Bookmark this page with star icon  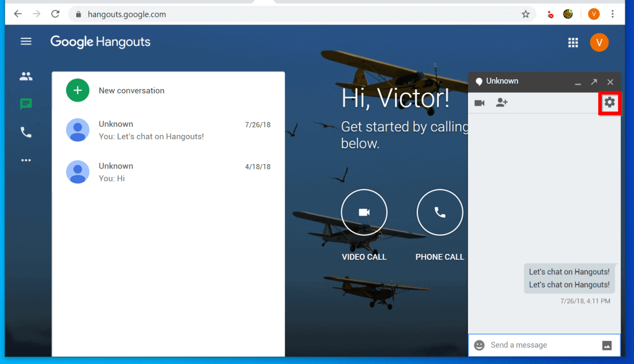coord(525,15)
